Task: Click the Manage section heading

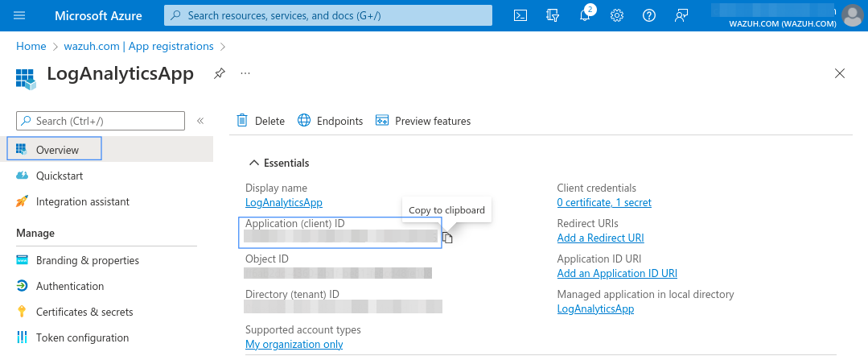Action: pyautogui.click(x=35, y=233)
